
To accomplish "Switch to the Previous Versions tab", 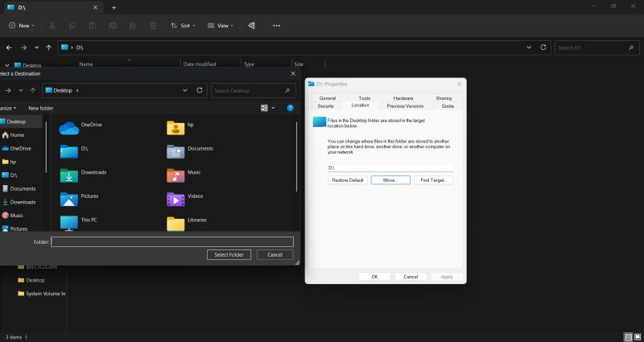I will [x=405, y=106].
